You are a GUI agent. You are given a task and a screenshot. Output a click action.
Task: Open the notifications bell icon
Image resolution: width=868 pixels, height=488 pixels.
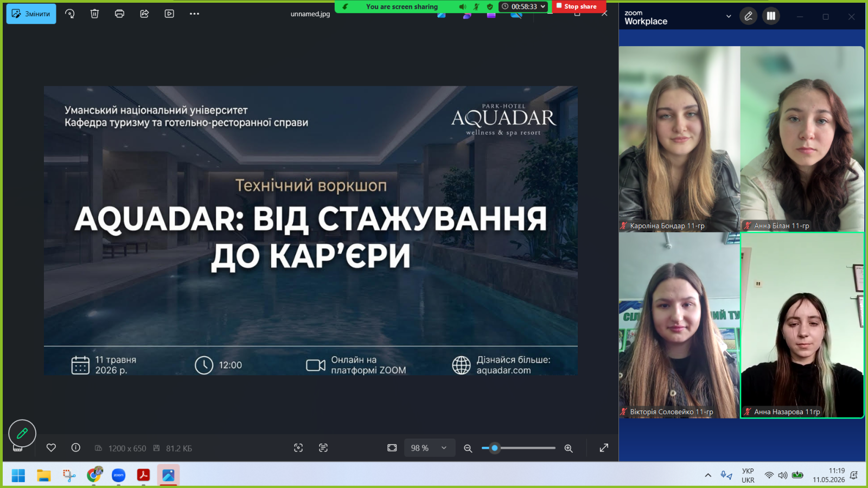(854, 476)
